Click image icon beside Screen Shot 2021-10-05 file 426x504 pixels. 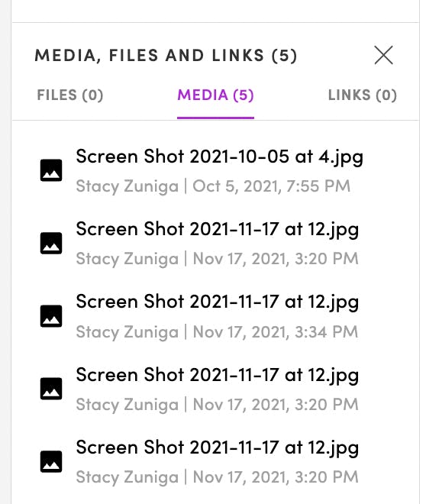coord(51,170)
